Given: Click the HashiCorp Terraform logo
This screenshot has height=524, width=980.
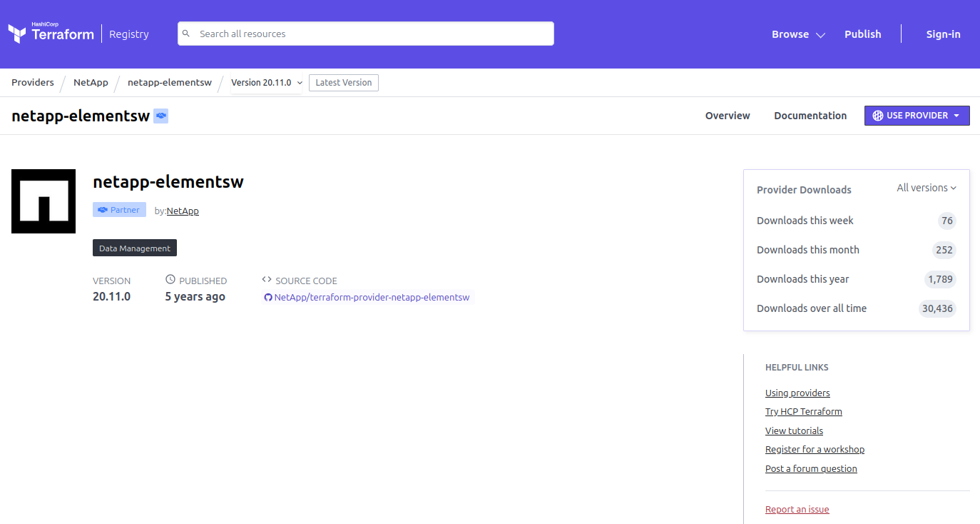Looking at the screenshot, I should click(x=51, y=33).
